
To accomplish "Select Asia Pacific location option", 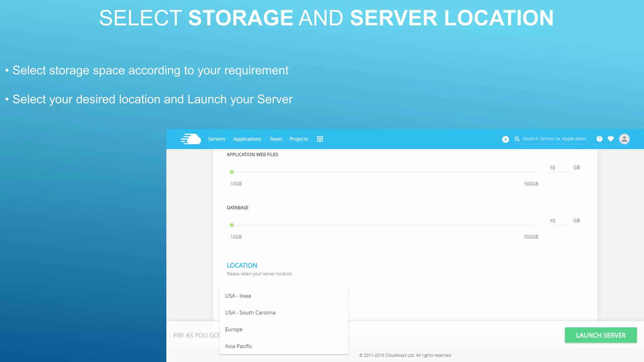I will coord(284,346).
